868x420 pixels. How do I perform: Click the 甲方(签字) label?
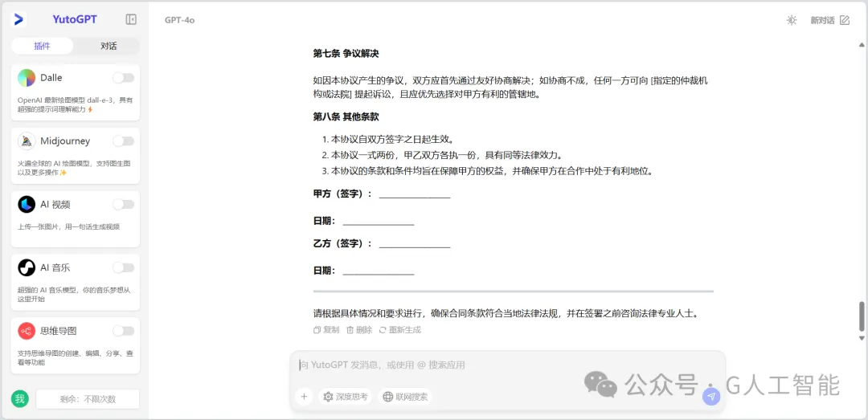tap(342, 194)
